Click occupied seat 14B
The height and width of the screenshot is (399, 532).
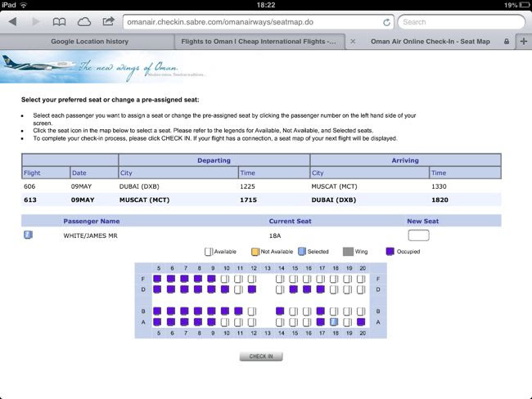280,312
